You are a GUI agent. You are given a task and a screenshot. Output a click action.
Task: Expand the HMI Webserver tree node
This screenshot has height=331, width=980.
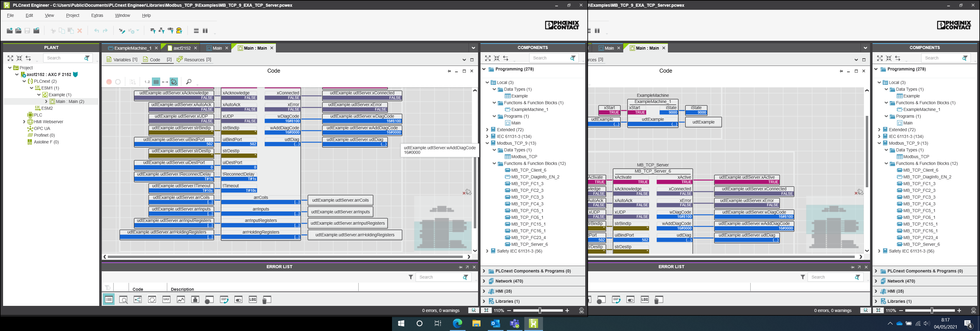24,122
